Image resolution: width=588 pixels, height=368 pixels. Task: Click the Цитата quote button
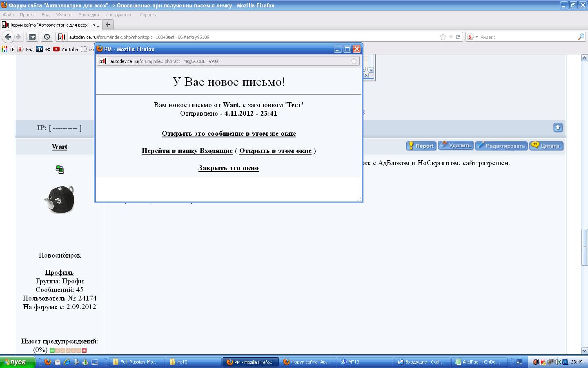546,146
